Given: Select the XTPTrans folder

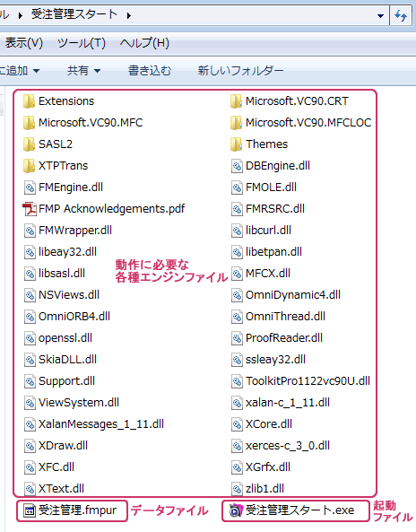Looking at the screenshot, I should coord(56,166).
